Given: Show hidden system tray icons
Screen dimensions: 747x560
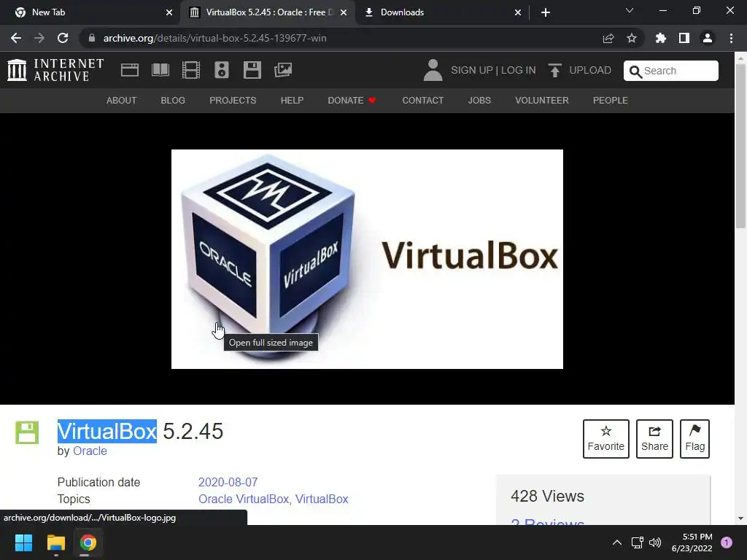Looking at the screenshot, I should [x=617, y=542].
